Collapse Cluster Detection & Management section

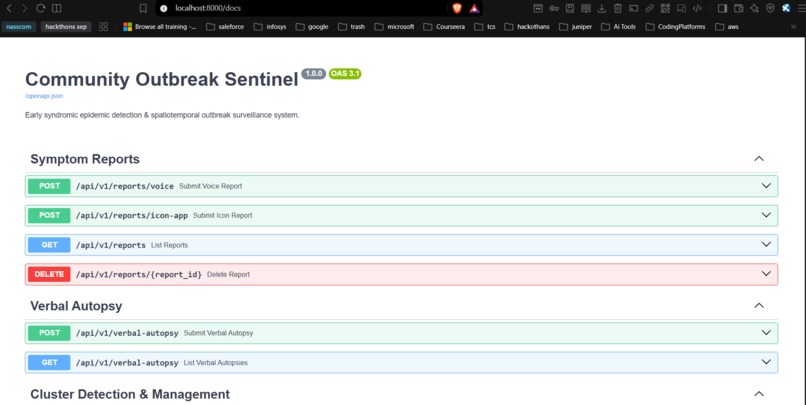coord(759,394)
